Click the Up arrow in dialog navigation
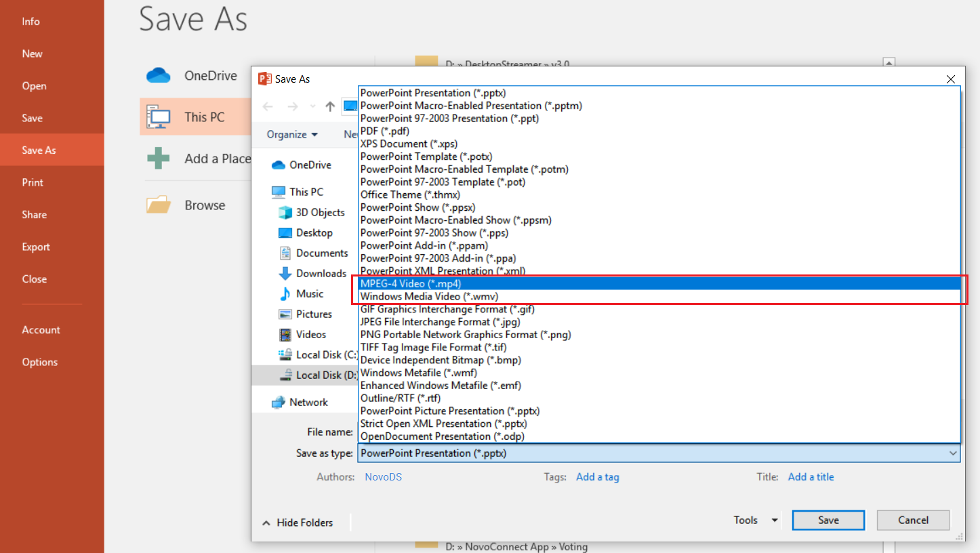The width and height of the screenshot is (980, 553). (x=330, y=106)
